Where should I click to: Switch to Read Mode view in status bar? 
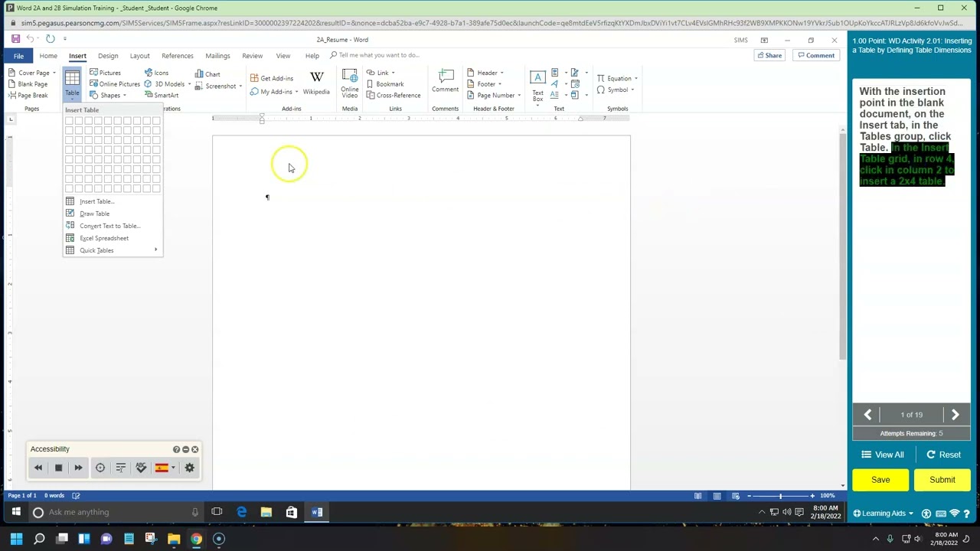point(697,496)
